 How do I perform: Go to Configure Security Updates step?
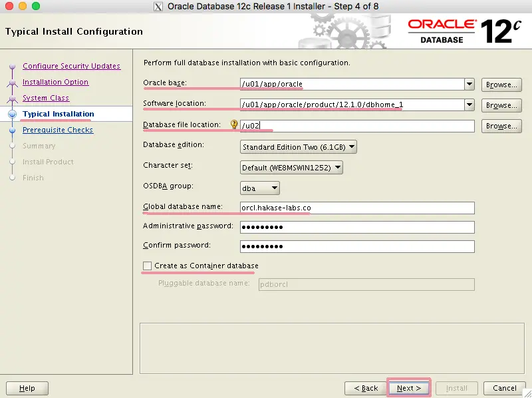72,66
